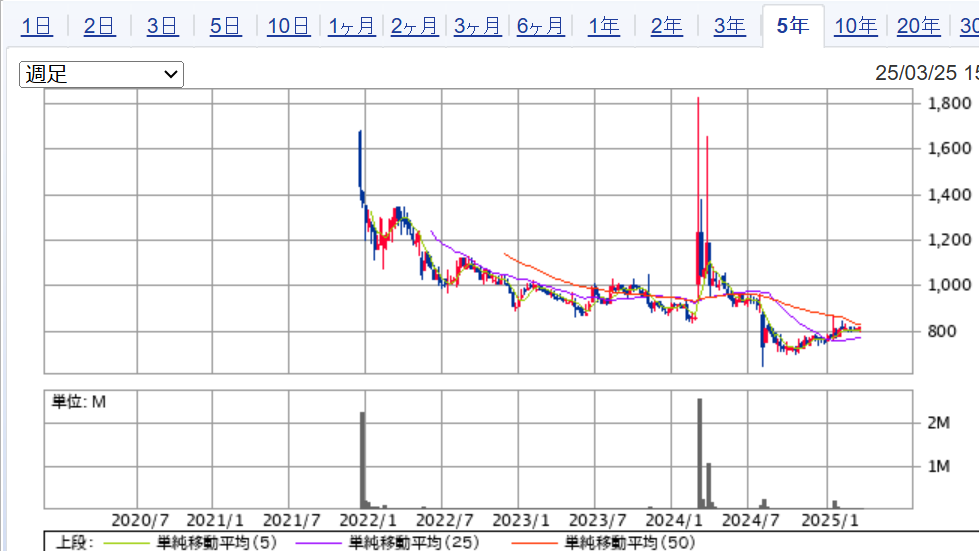Click the green 単純移動平均(5) legend line
Viewport: 979px width, 551px height.
pos(126,543)
